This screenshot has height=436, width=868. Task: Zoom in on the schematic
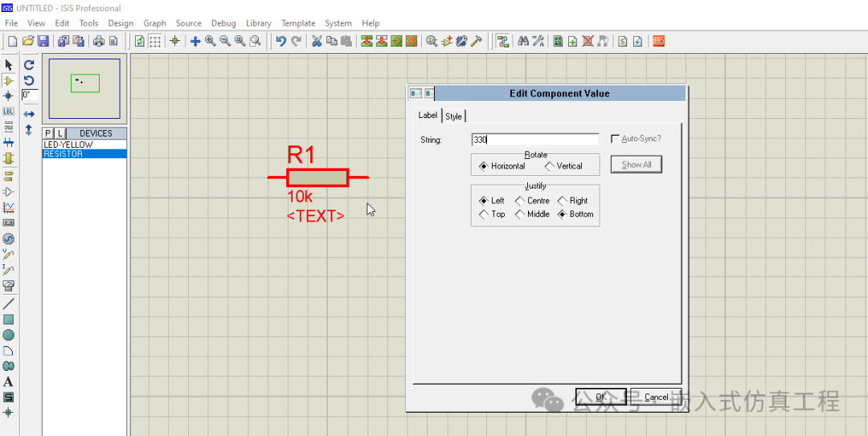click(211, 41)
